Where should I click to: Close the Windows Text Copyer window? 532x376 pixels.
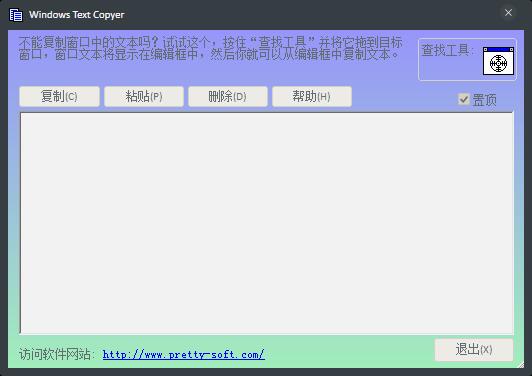click(508, 13)
